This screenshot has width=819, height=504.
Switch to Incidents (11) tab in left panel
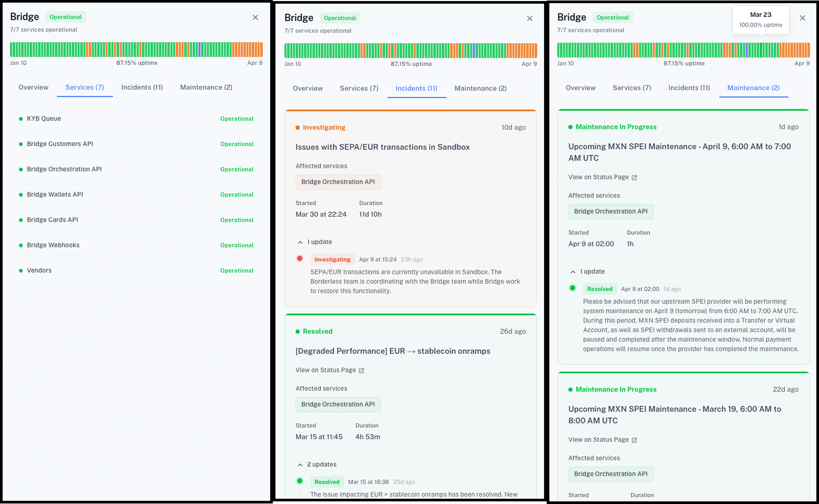tap(142, 87)
